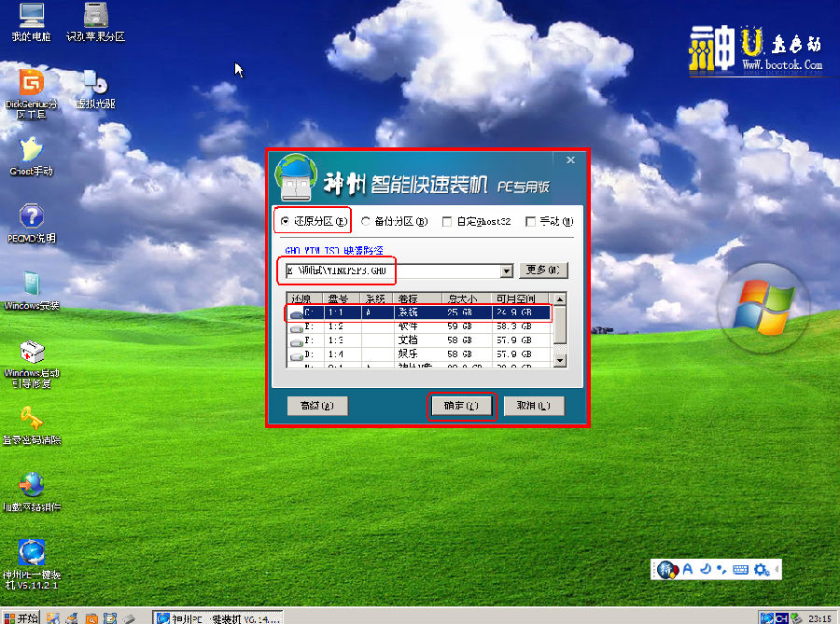Open the PECMD说明 help icon
The width and height of the screenshot is (840, 624).
pyautogui.click(x=31, y=217)
